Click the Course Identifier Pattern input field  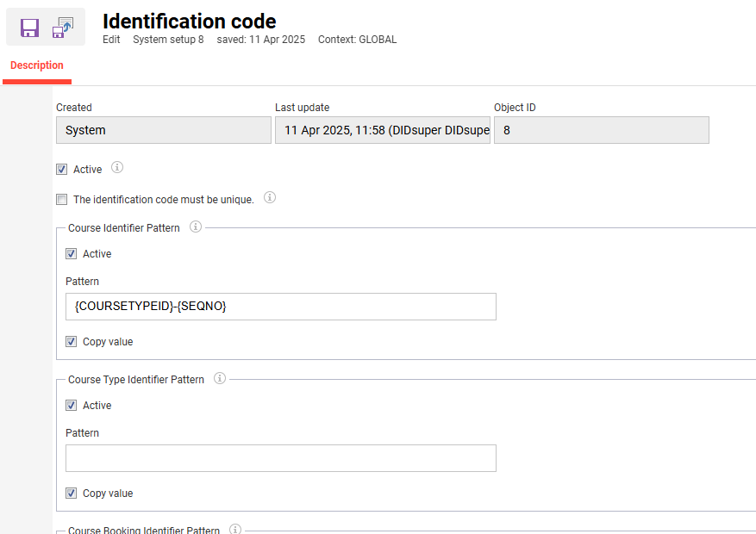[x=281, y=307]
